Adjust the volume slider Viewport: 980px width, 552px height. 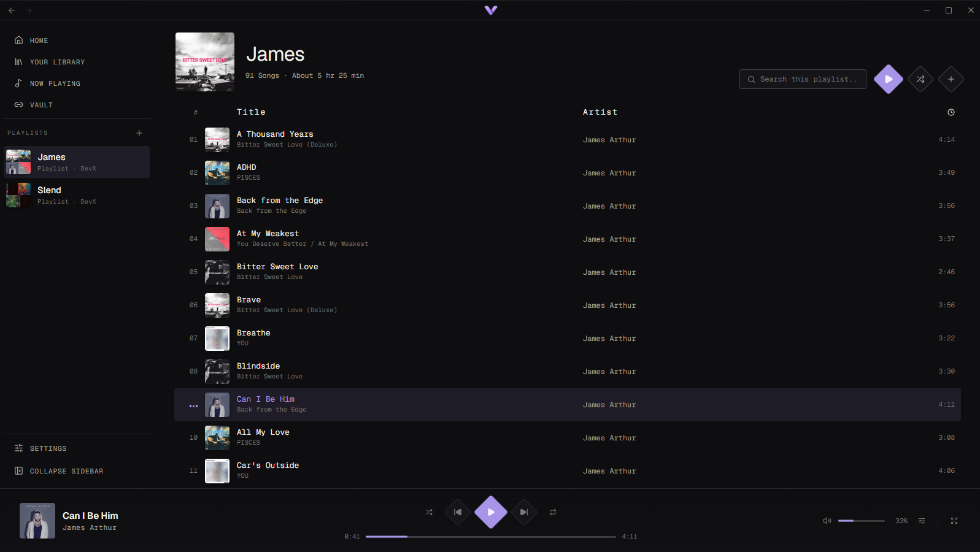click(862, 521)
